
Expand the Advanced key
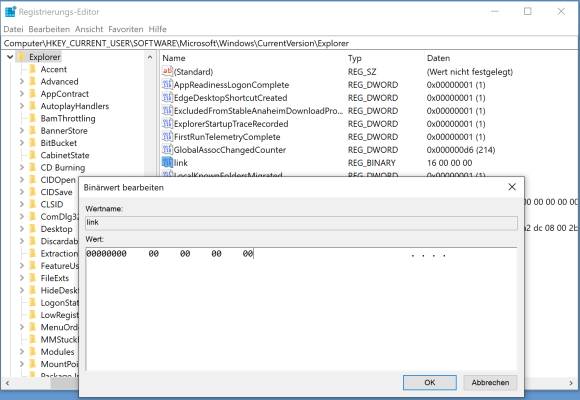pyautogui.click(x=21, y=81)
